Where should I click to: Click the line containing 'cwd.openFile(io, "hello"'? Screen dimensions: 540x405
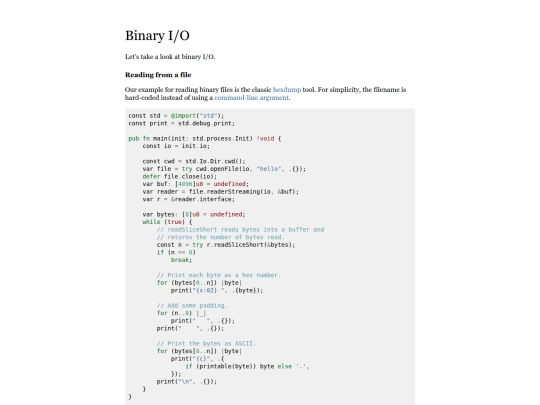point(224,169)
